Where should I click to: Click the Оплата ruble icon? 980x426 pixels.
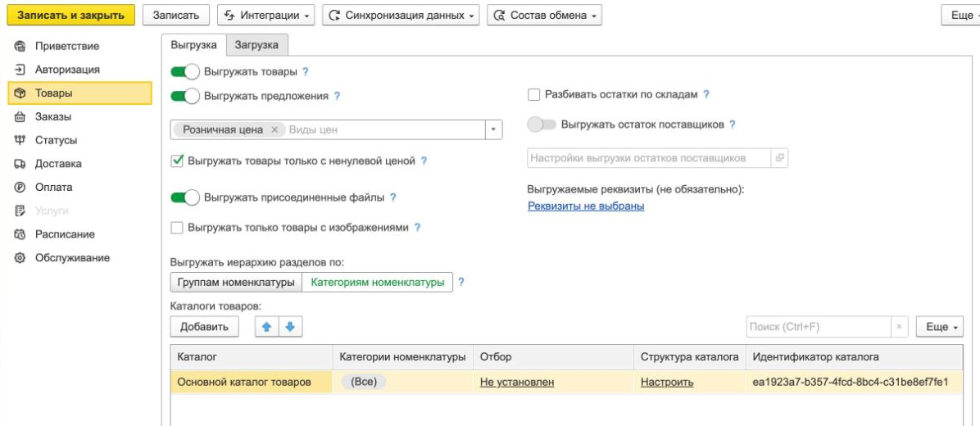click(20, 187)
